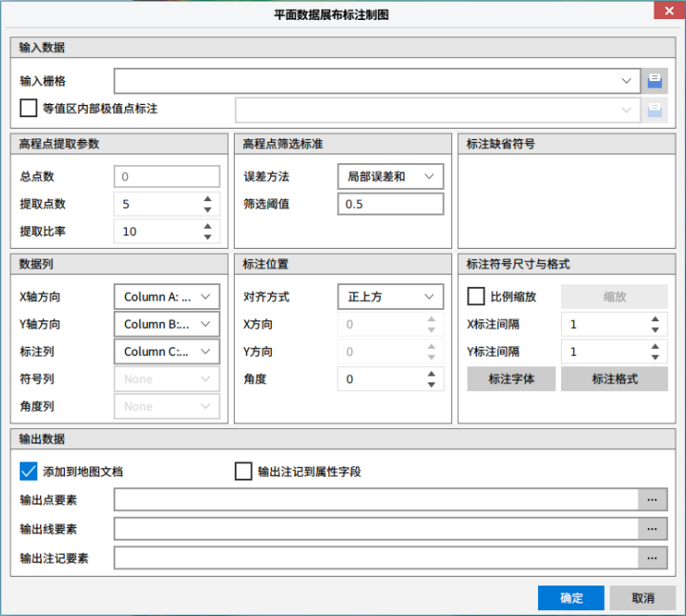Click the 筛选阈值 input field
Screen dimensions: 686x616
[x=390, y=204]
